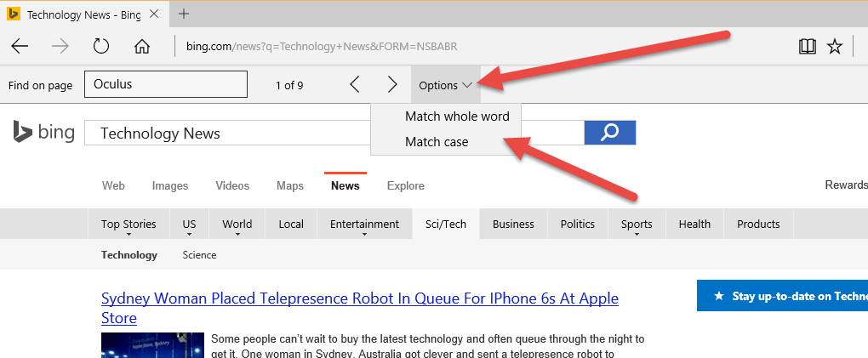Select Science subcategory

coord(199,255)
